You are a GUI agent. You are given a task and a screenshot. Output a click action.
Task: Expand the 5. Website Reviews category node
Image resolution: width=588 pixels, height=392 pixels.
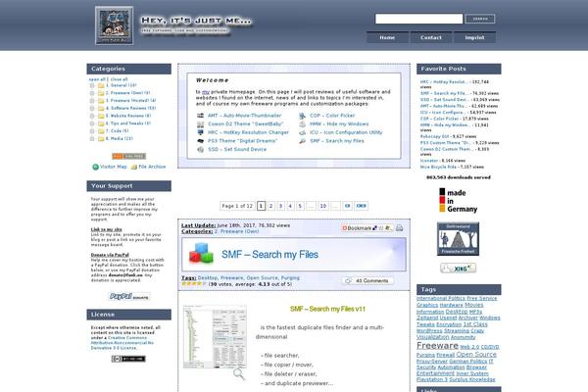(x=92, y=116)
